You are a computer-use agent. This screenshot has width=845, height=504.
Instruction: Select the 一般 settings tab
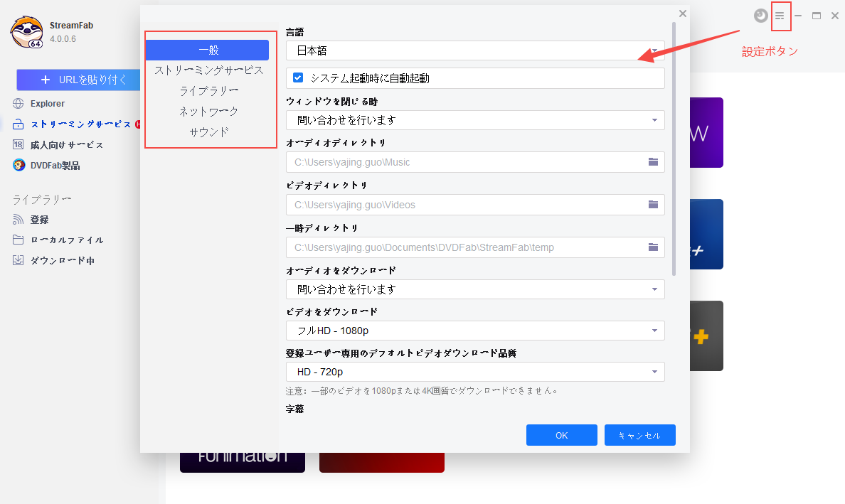pyautogui.click(x=208, y=50)
